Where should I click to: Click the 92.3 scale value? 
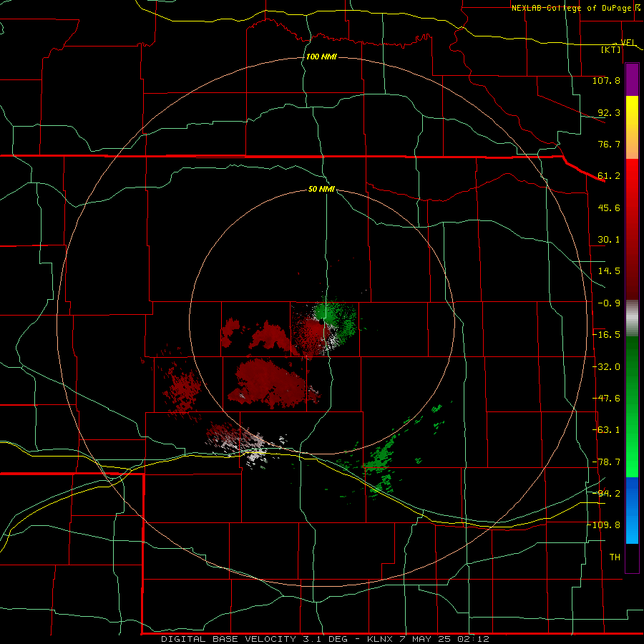click(x=609, y=112)
